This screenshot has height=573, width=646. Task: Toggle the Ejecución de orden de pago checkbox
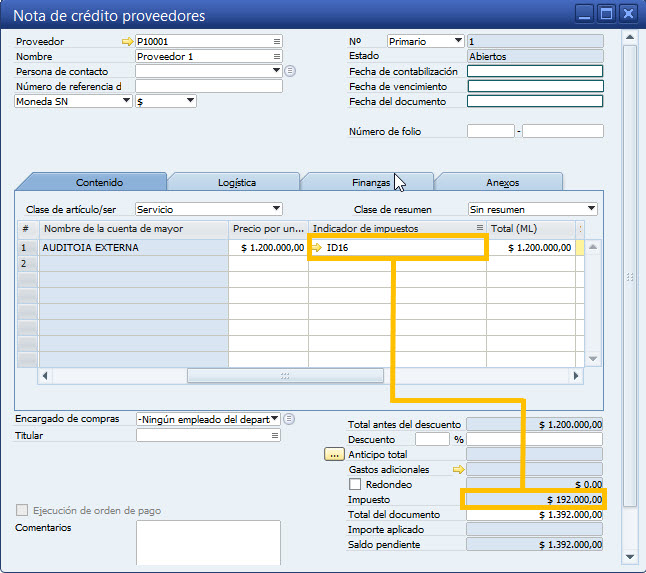[22, 511]
